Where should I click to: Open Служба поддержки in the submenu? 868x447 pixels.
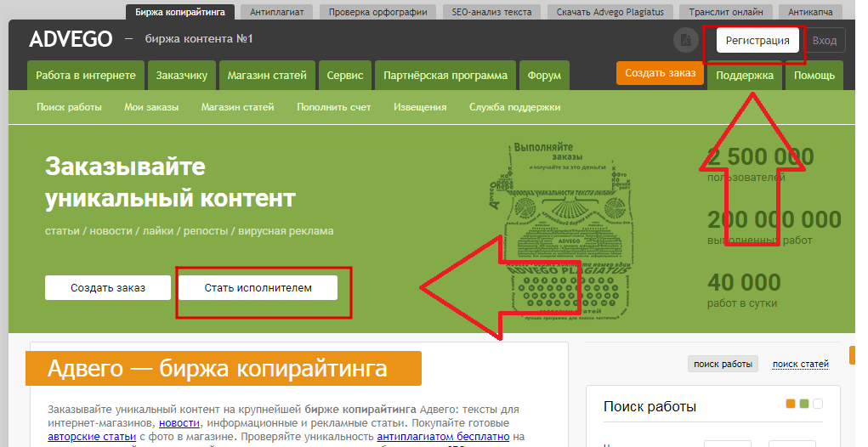(x=515, y=107)
